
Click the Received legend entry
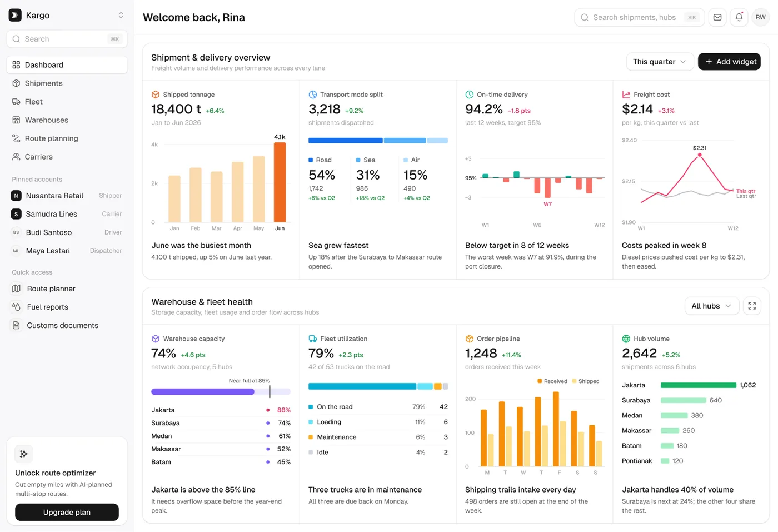[x=552, y=381]
